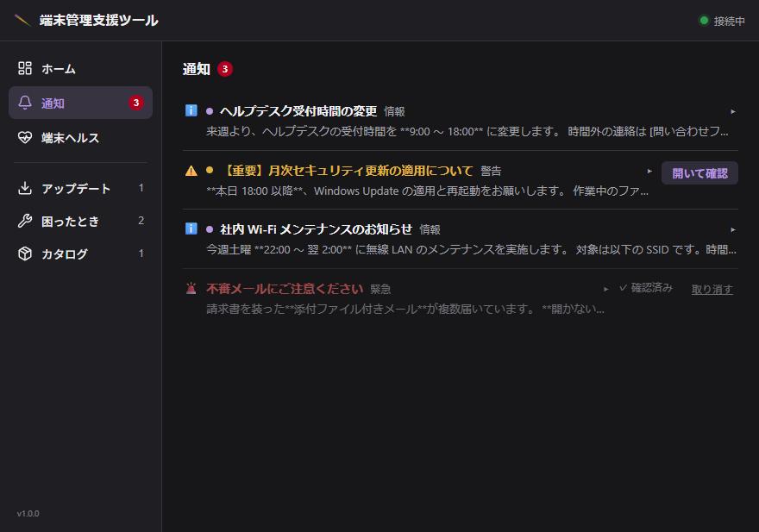Expand the 月次セキュリティ更新 notification arrow
The image size is (759, 532).
pyautogui.click(x=649, y=171)
